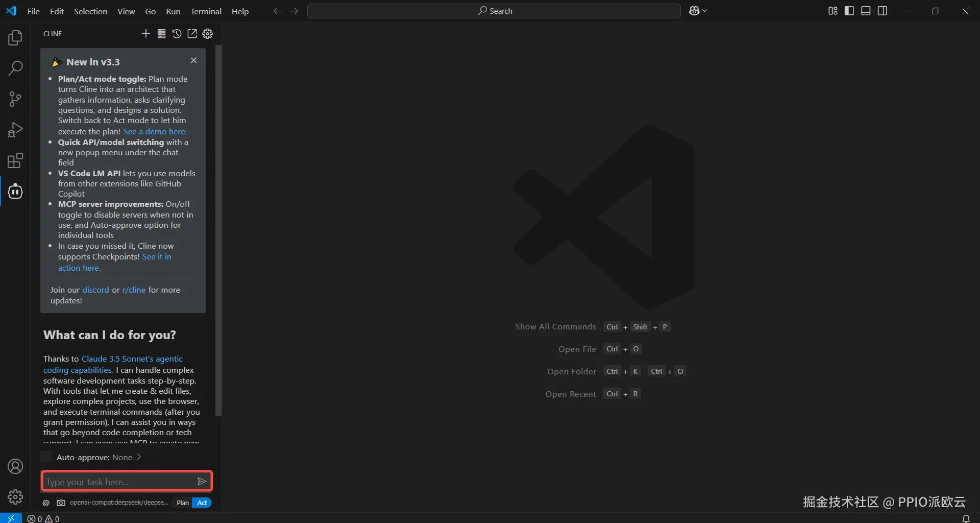Open Cline task history icon

(177, 34)
